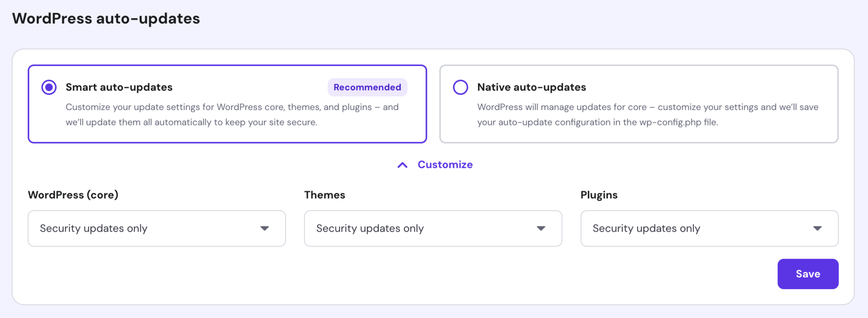Click the Native auto-updates title text
This screenshot has width=868, height=318.
pyautogui.click(x=531, y=87)
